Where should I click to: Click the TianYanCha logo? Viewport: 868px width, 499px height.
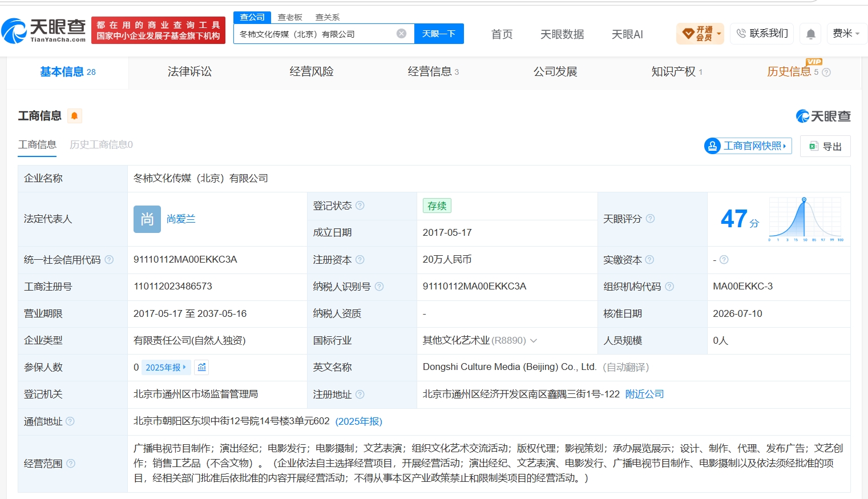click(x=43, y=30)
